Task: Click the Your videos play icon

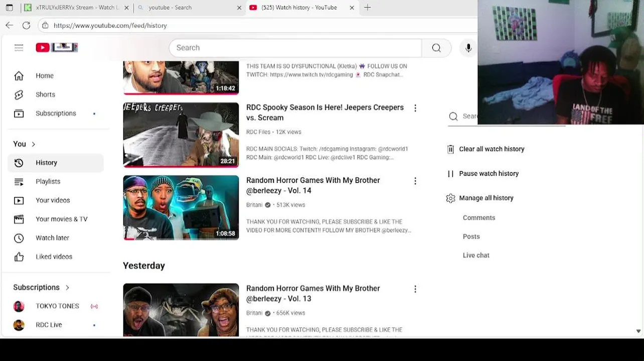Action: 19,200
